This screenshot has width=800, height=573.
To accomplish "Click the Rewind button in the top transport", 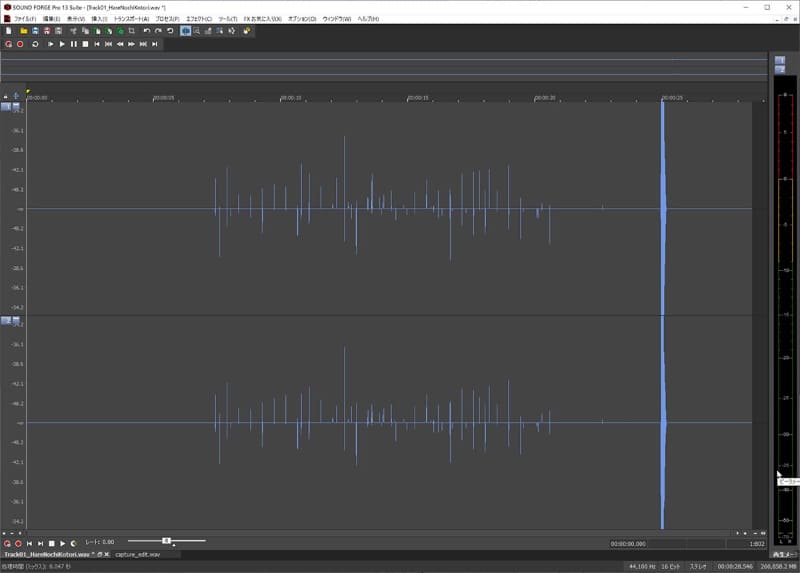I will click(x=120, y=44).
